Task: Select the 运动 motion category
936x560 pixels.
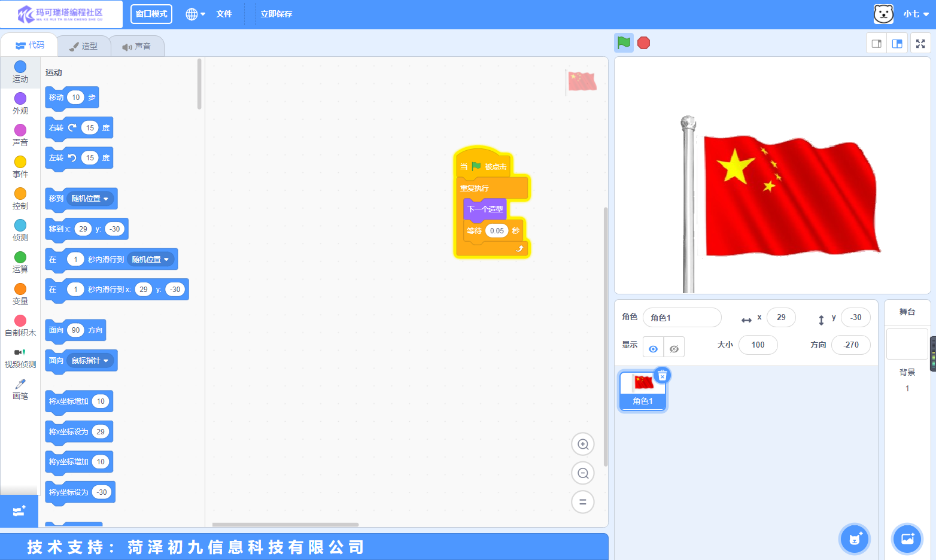Action: click(20, 72)
